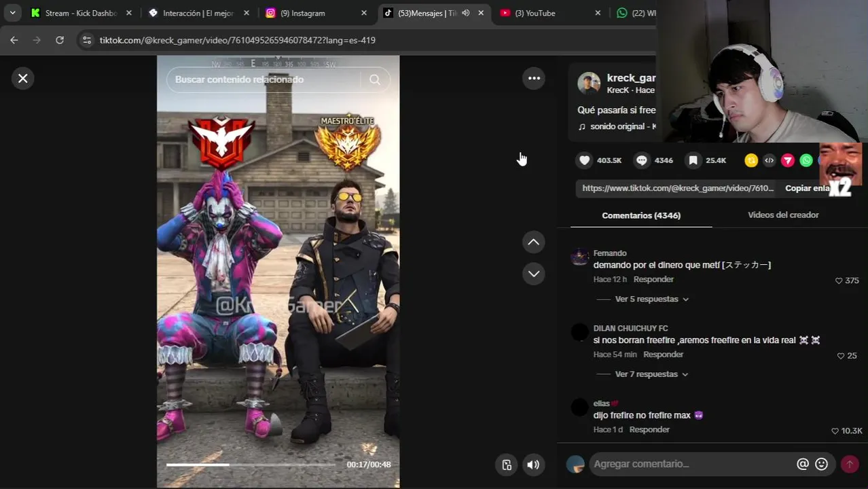Close the Instagram tab
This screenshot has height=489, width=868.
[x=363, y=13]
